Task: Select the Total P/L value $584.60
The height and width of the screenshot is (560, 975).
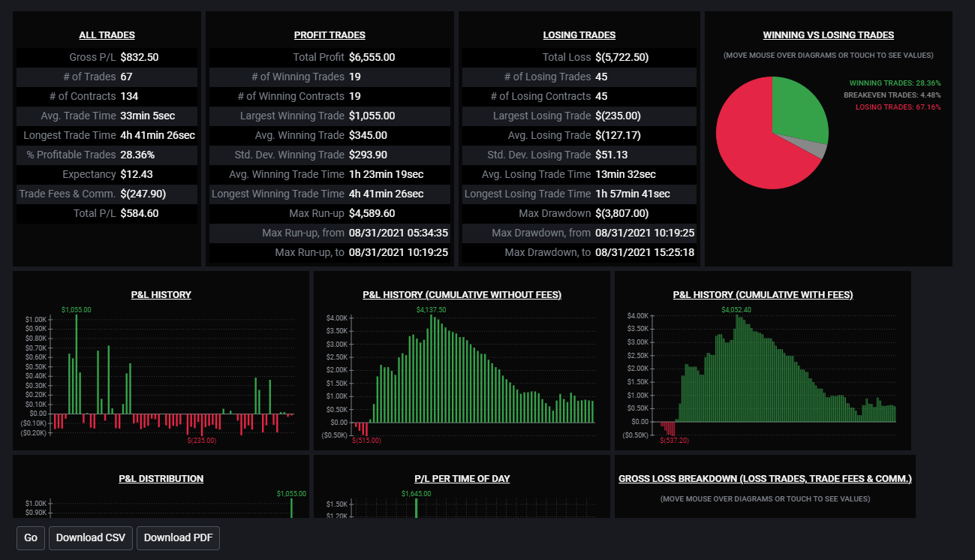Action: (140, 213)
